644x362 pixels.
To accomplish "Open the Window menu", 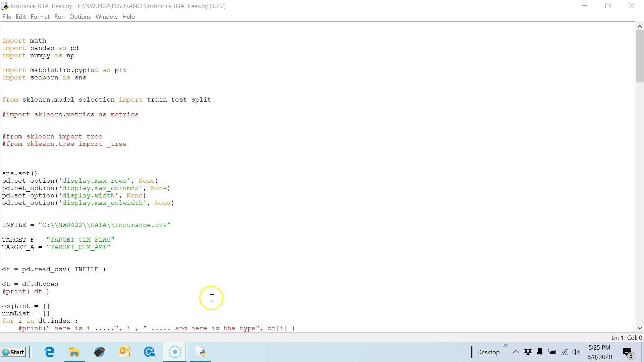I will (x=106, y=17).
